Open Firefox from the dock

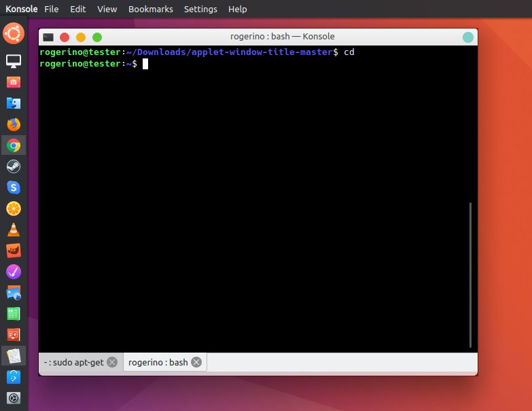tap(14, 124)
